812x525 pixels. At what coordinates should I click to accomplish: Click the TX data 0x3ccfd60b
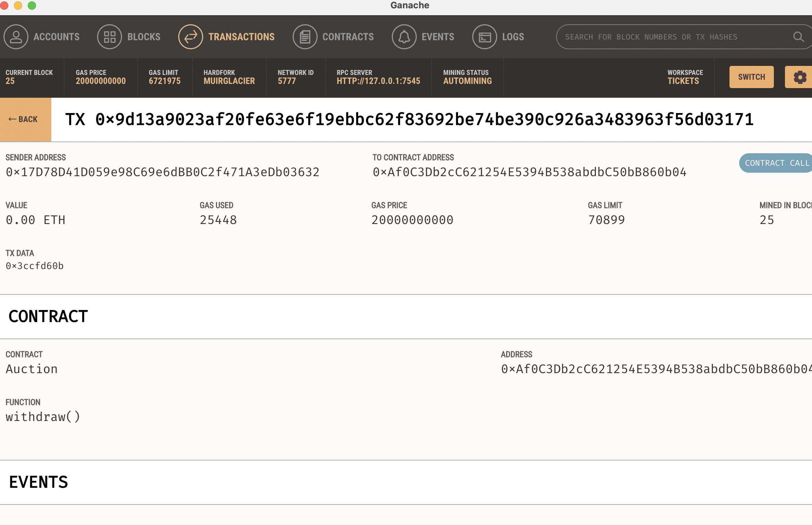tap(35, 266)
